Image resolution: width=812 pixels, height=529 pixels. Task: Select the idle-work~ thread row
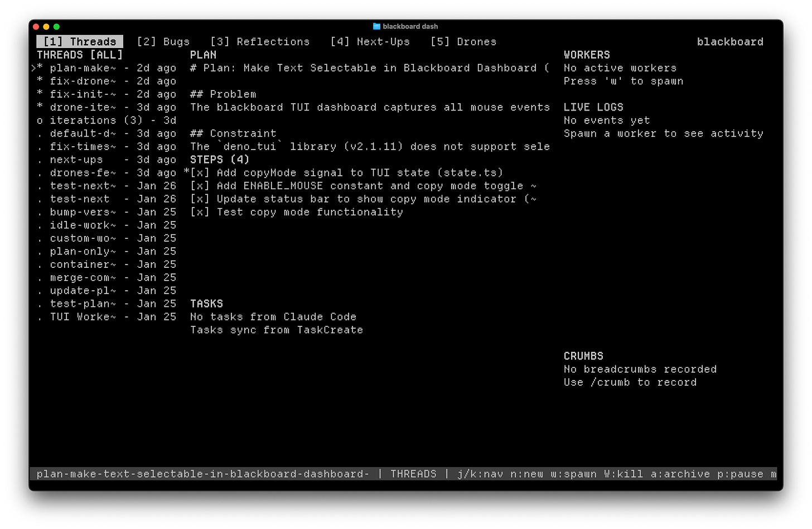tap(107, 225)
